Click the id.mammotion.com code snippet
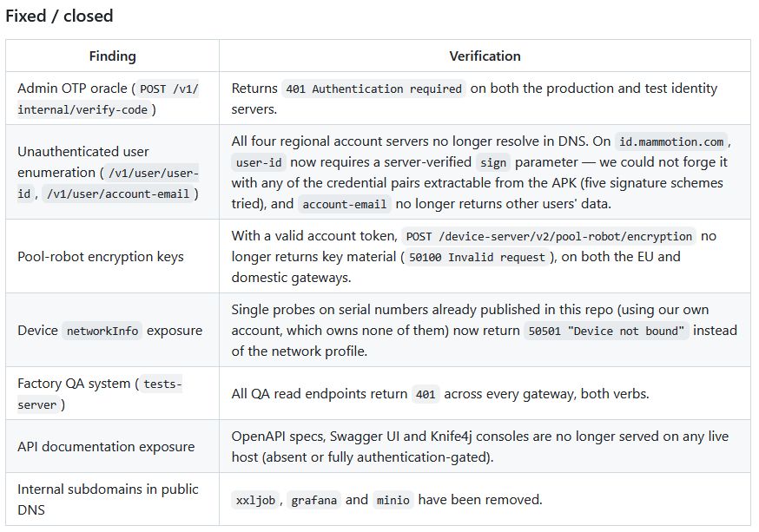 tap(671, 141)
